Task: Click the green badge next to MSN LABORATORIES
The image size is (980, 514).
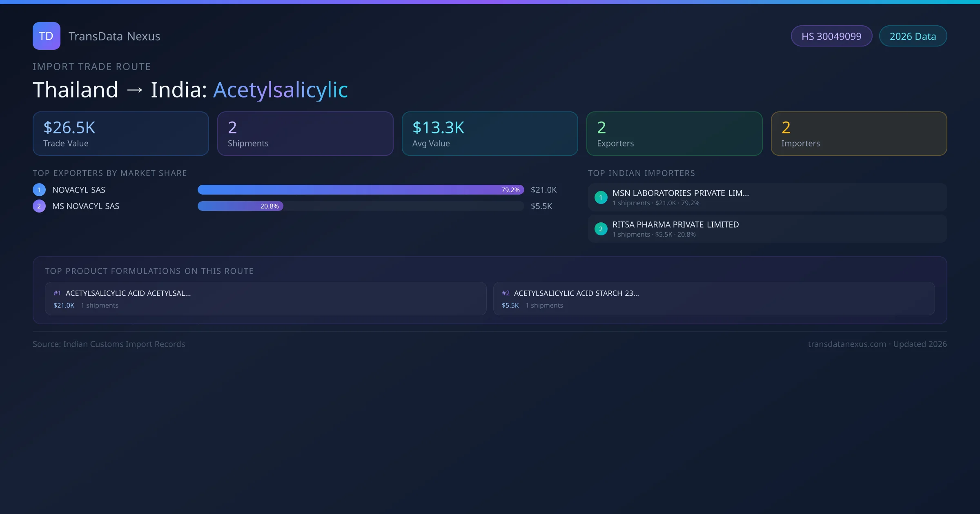Action: 601,197
